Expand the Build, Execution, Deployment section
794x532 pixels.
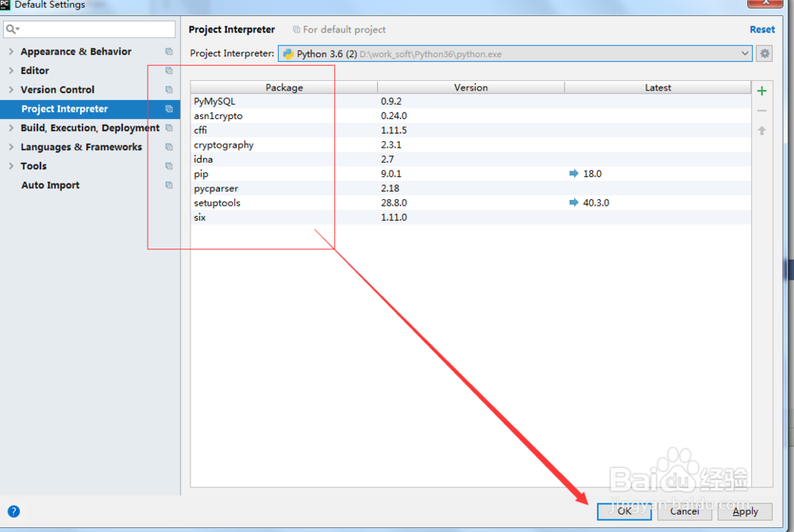pyautogui.click(x=11, y=128)
